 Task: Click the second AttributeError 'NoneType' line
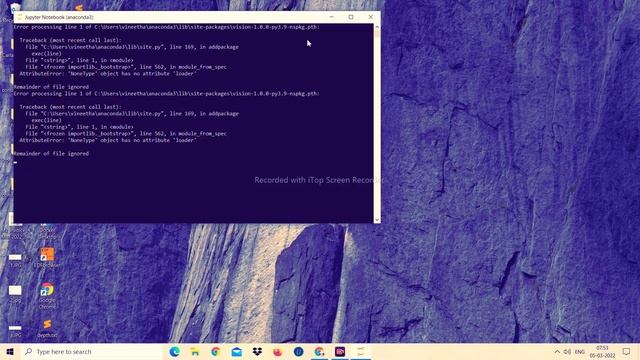[x=108, y=140]
